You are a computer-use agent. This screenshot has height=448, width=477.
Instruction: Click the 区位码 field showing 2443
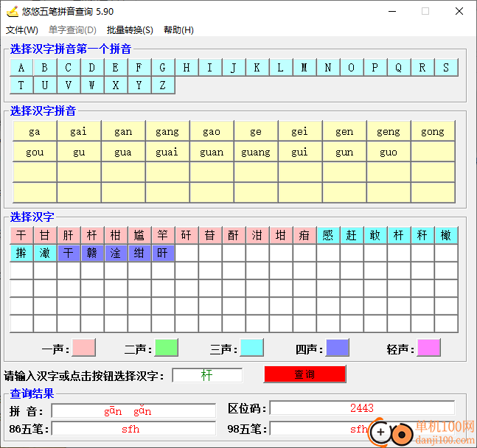point(362,408)
